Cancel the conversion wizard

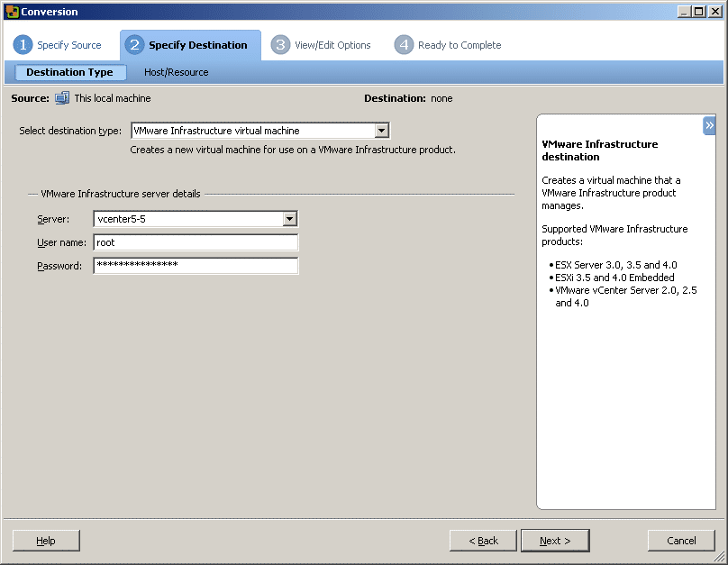681,541
